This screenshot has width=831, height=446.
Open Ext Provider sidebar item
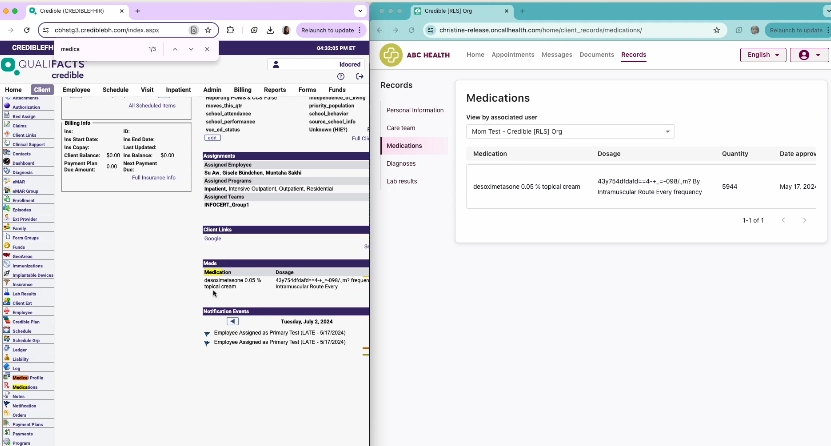click(24, 219)
